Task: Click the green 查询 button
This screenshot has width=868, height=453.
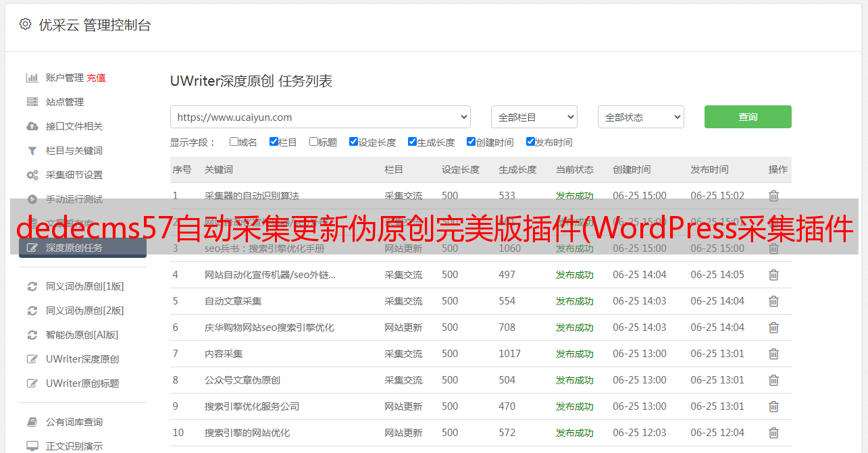Action: click(748, 117)
